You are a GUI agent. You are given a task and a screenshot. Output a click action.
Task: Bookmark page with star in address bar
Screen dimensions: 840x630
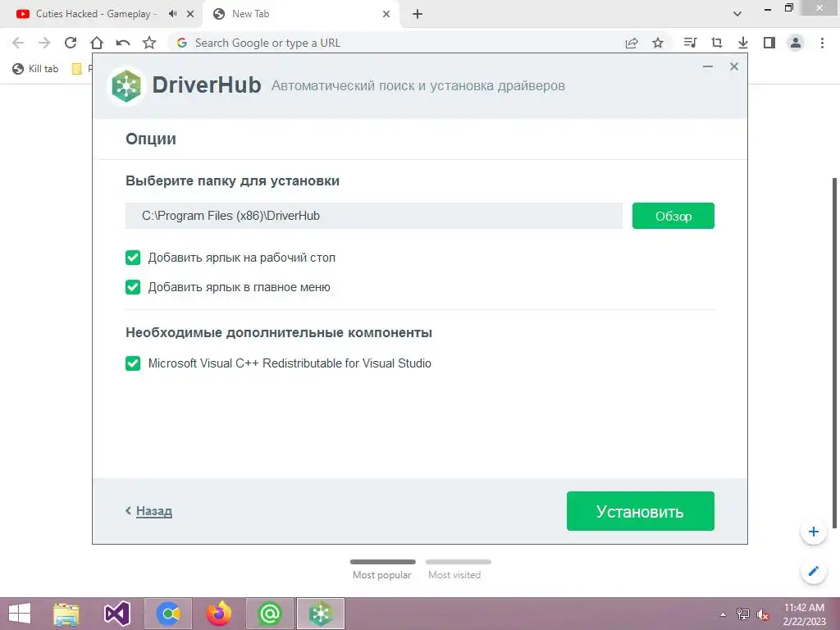(658, 43)
